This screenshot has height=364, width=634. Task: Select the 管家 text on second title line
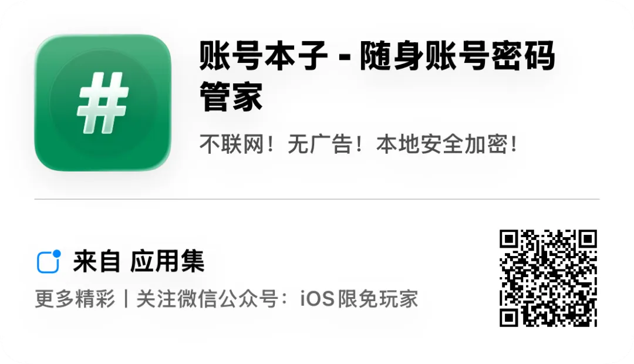(x=231, y=97)
